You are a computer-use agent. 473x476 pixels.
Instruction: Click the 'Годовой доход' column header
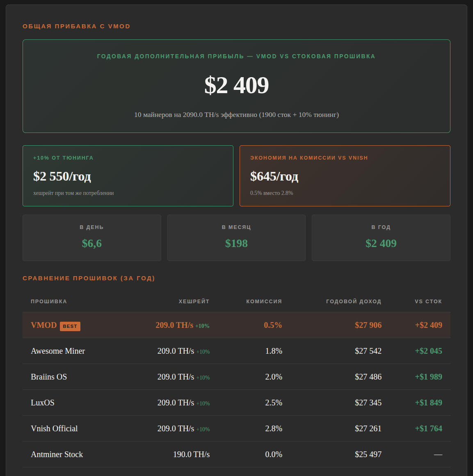(354, 302)
